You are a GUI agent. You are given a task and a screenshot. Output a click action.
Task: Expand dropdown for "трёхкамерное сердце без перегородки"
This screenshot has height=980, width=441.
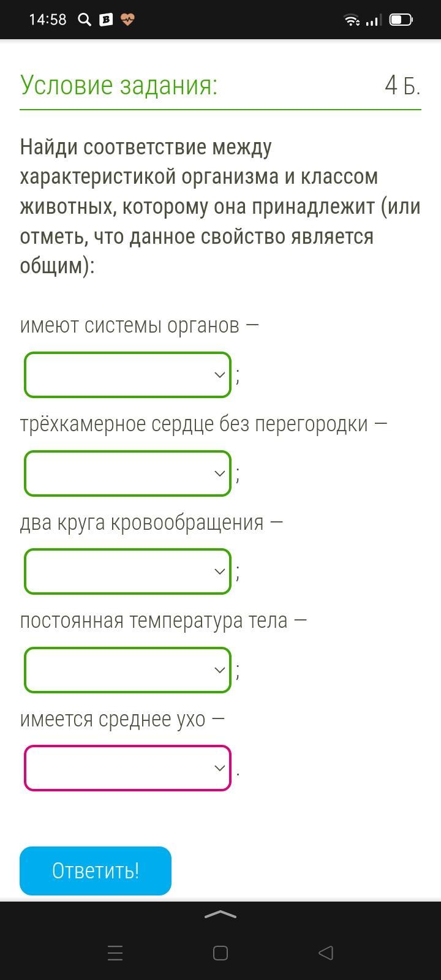(127, 473)
